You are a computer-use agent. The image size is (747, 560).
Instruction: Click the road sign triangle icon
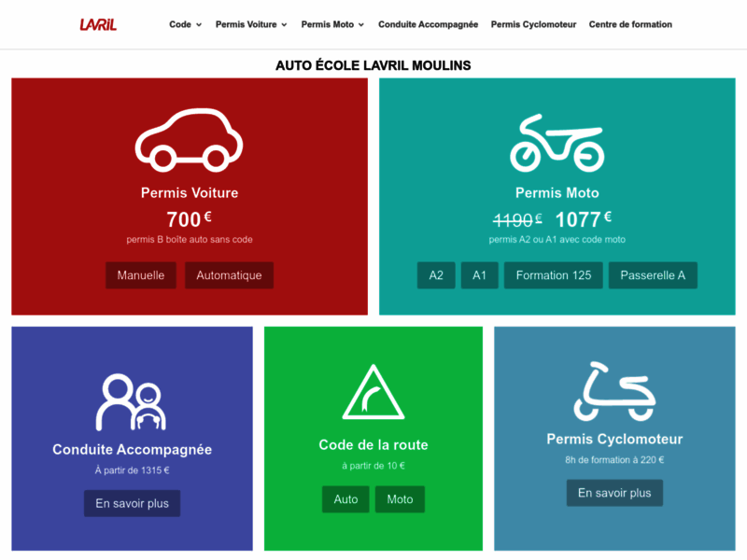pos(373,395)
